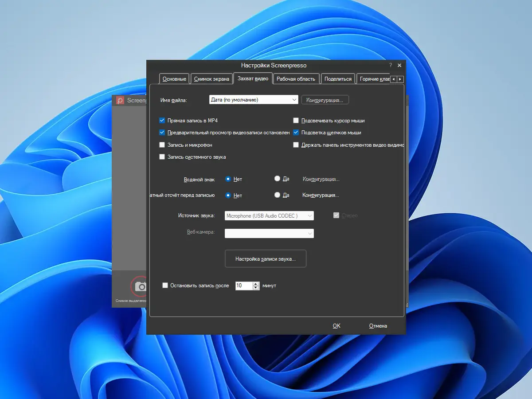
Task: Open Источник звука dropdown
Action: (269, 216)
